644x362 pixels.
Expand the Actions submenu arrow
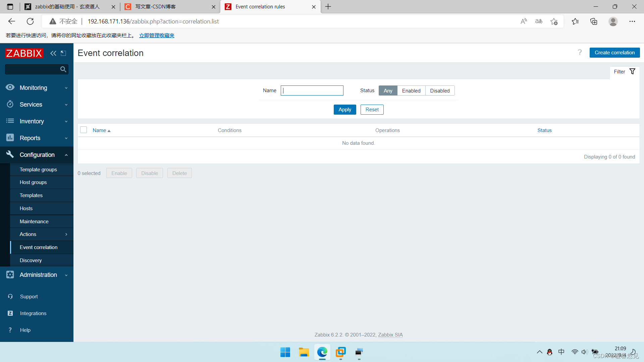tap(66, 234)
